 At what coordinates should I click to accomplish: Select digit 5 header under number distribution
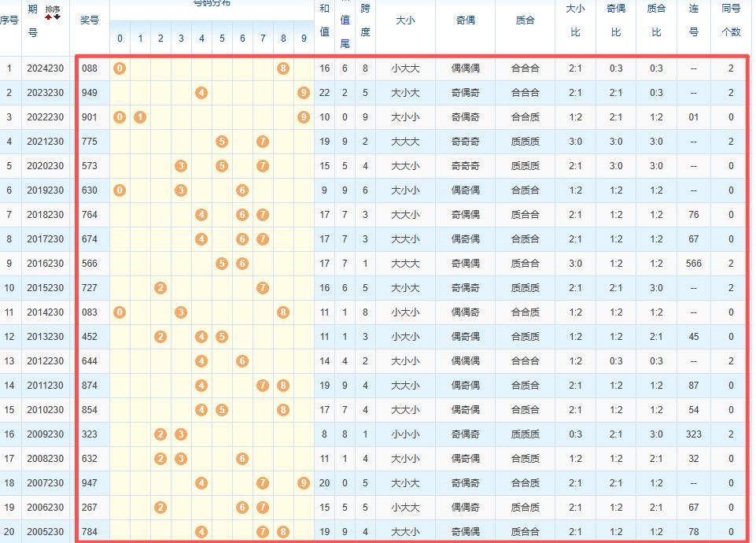coord(222,39)
